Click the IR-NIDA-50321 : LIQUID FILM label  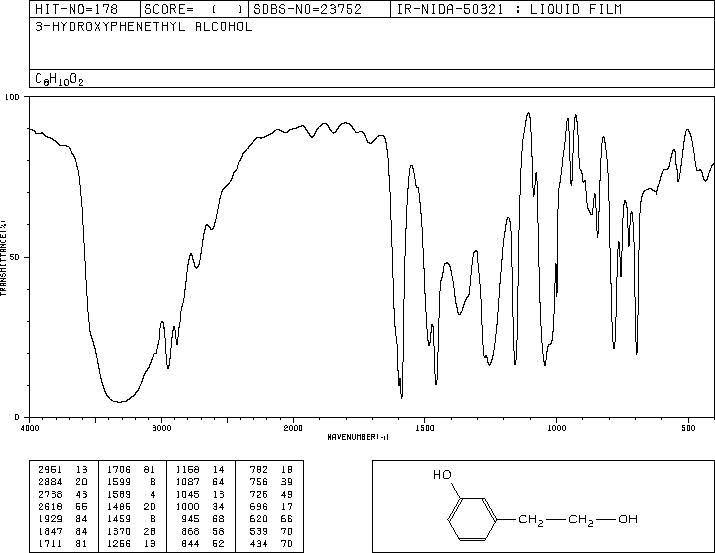click(x=509, y=9)
